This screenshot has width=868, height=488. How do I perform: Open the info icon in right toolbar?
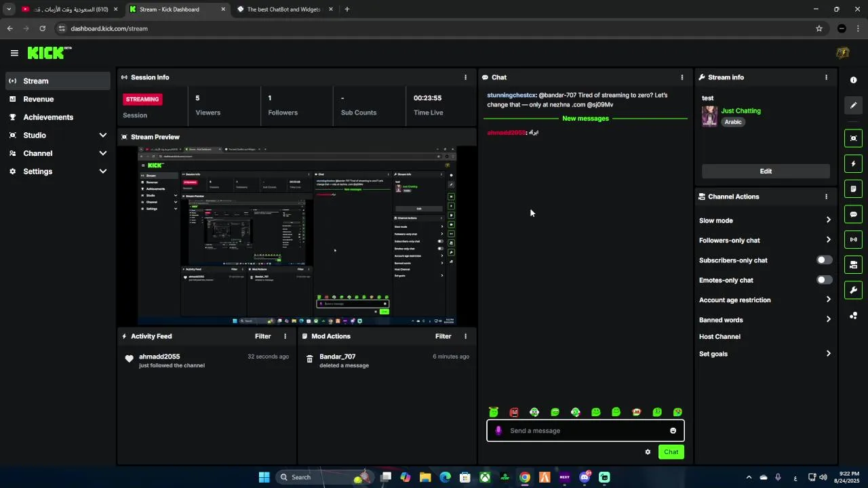point(853,80)
